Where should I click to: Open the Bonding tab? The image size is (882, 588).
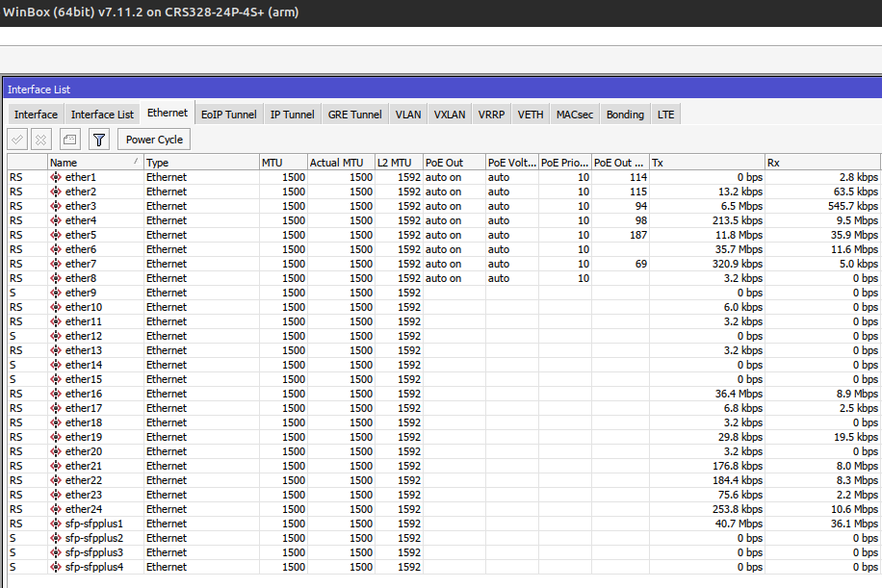click(x=626, y=115)
